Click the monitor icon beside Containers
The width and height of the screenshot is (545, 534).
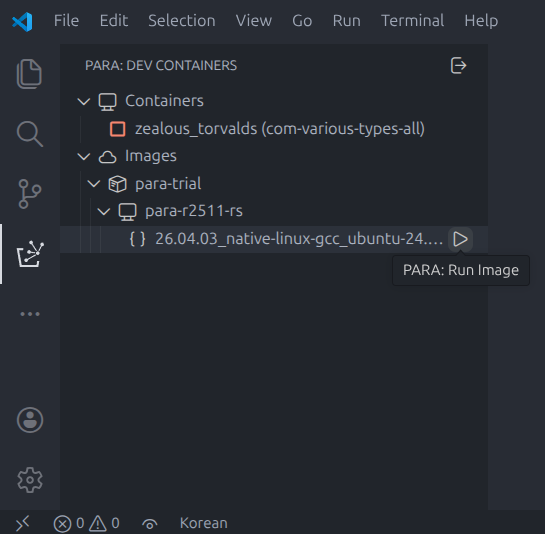point(107,102)
